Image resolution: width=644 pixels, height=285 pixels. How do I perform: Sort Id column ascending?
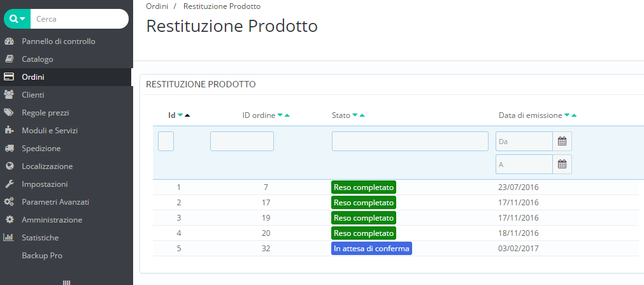[187, 115]
